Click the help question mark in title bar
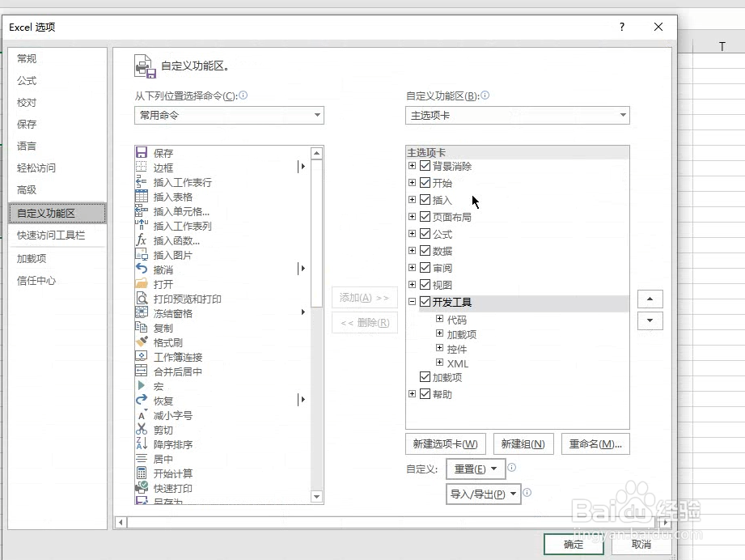 [622, 27]
